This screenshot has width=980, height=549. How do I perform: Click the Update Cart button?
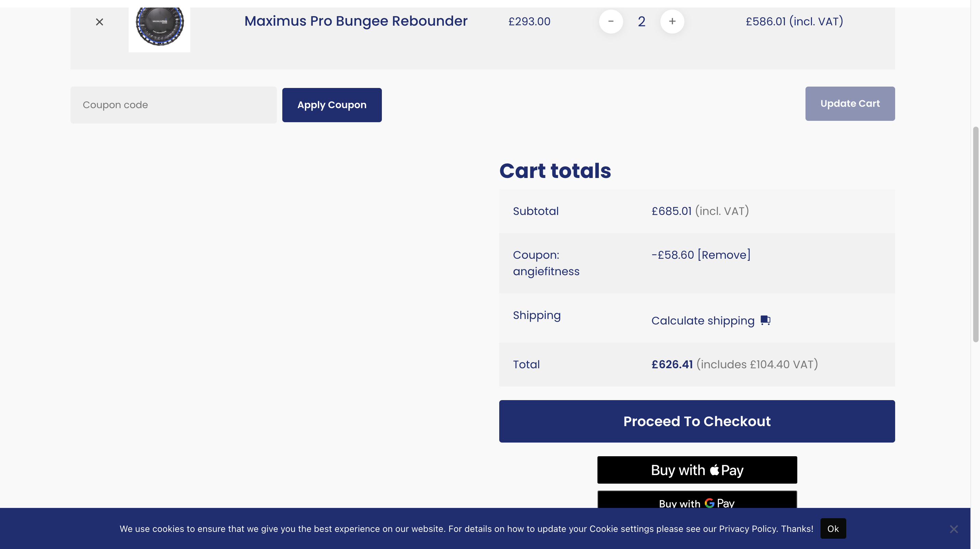850,103
